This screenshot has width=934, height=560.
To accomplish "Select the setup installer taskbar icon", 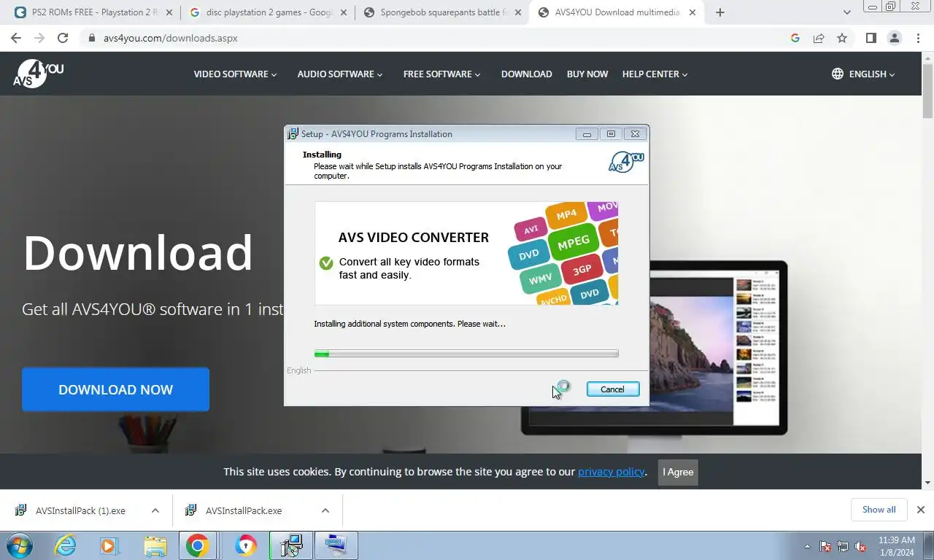I will click(291, 545).
